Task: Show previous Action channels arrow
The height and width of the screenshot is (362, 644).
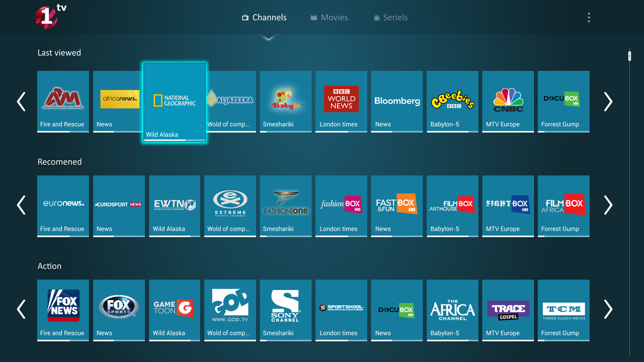Action: [21, 309]
